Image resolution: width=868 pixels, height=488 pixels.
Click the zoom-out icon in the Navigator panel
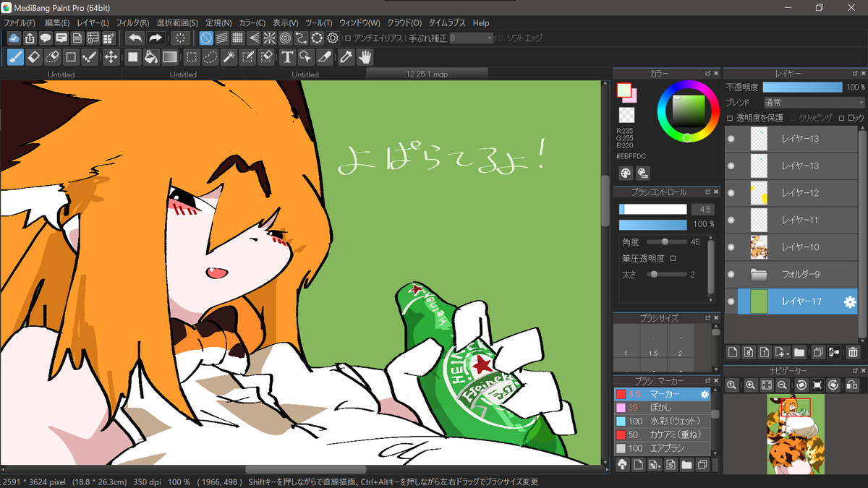click(783, 385)
